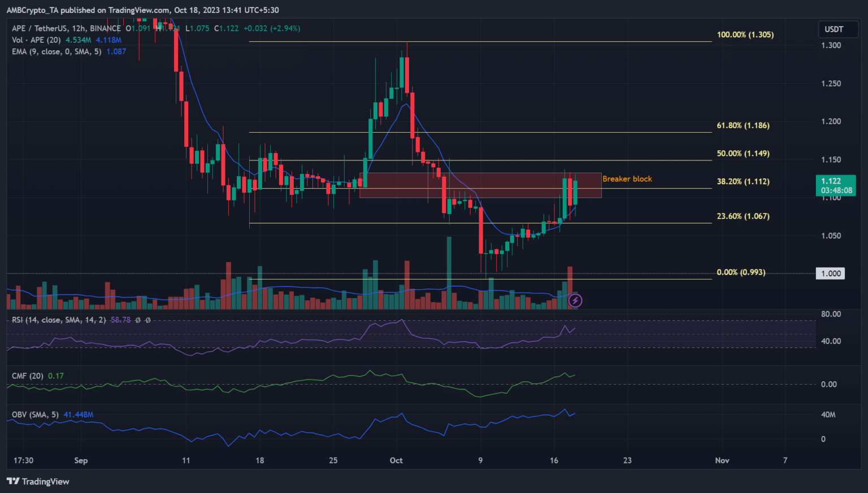Click the 0.00% (0.993) Fibonacci label
The width and height of the screenshot is (868, 493).
[x=741, y=272]
